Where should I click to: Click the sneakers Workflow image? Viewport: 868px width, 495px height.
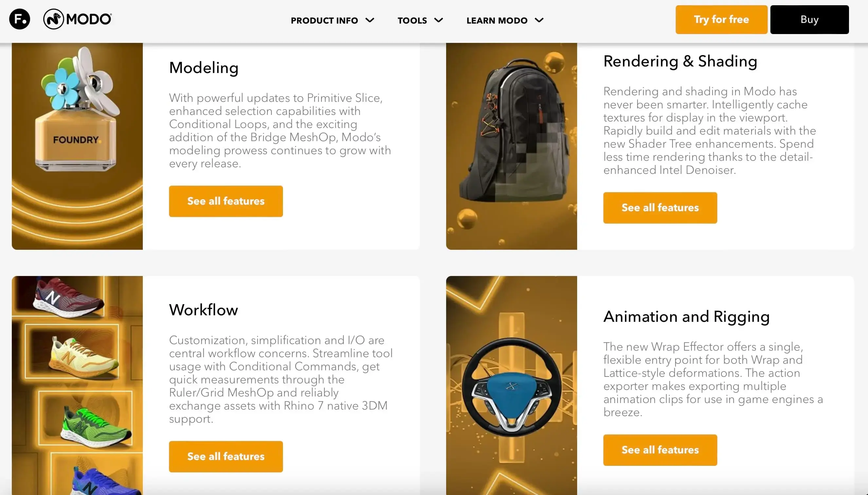(77, 386)
